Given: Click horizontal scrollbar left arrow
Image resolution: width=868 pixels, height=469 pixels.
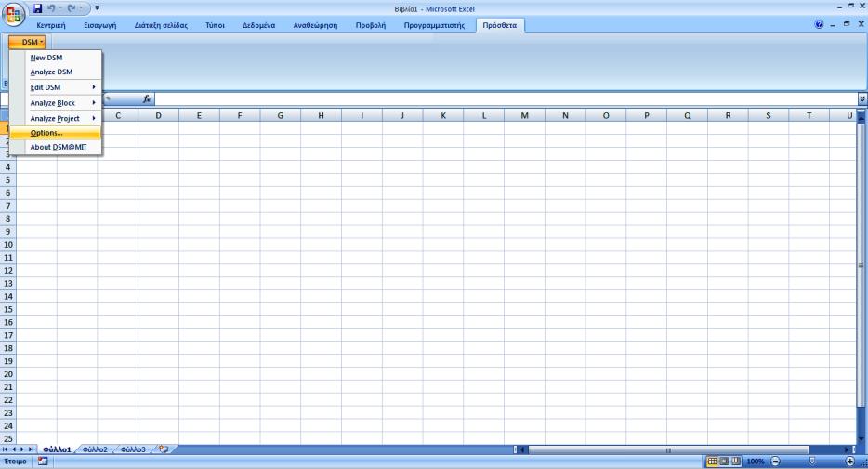Looking at the screenshot, I should (522, 449).
